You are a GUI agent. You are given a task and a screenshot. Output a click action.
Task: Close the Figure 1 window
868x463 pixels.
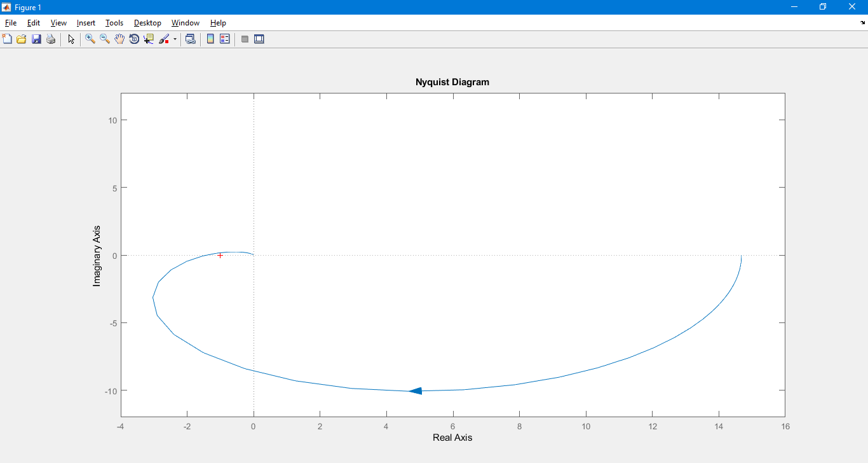(x=853, y=7)
